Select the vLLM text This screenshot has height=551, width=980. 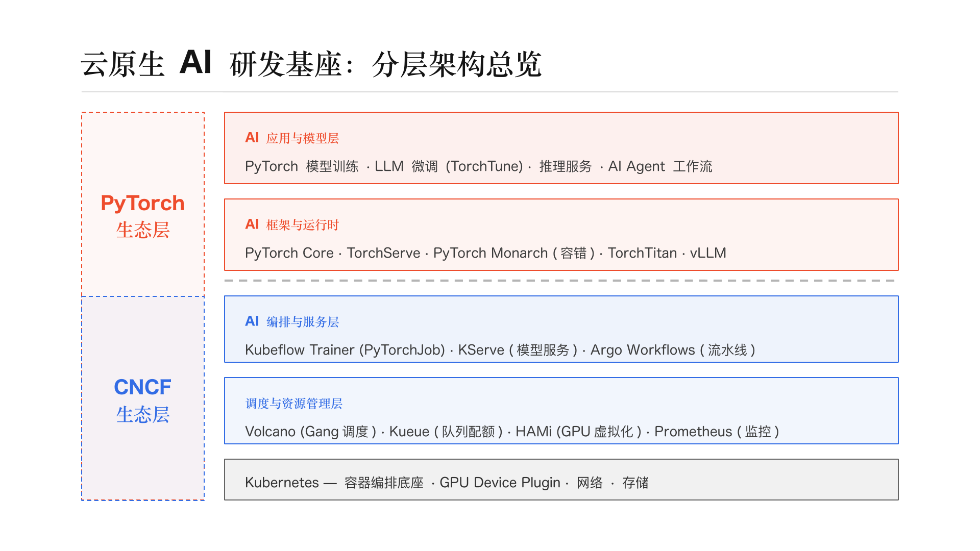(x=708, y=253)
